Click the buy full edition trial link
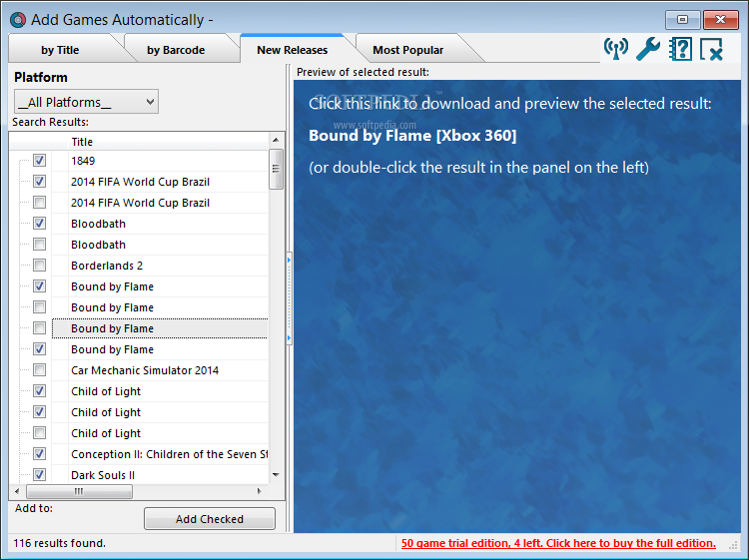 click(x=558, y=543)
